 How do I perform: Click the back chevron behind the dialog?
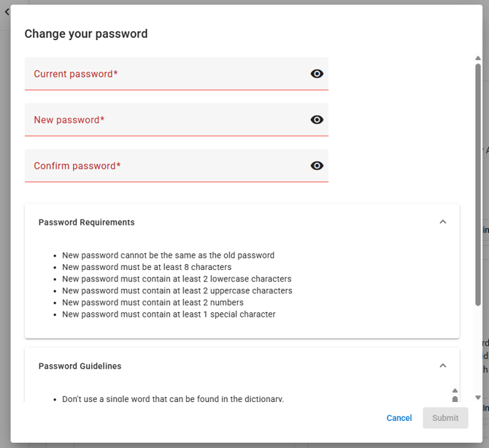(7, 12)
